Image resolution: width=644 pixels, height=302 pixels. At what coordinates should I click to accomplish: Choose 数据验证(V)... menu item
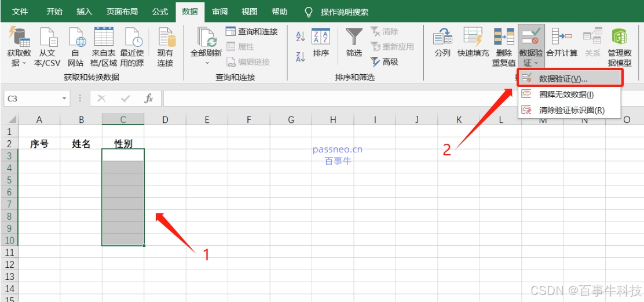pos(570,78)
